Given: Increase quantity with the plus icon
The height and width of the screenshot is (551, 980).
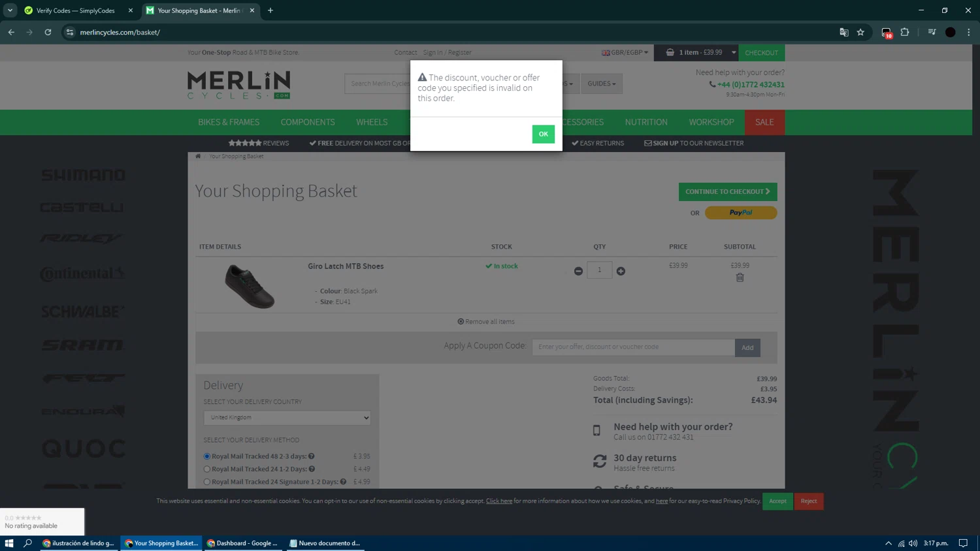Looking at the screenshot, I should pos(621,271).
